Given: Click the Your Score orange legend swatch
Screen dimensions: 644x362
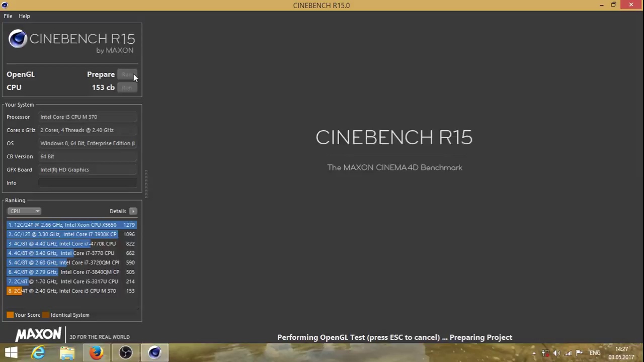Looking at the screenshot, I should [10, 315].
